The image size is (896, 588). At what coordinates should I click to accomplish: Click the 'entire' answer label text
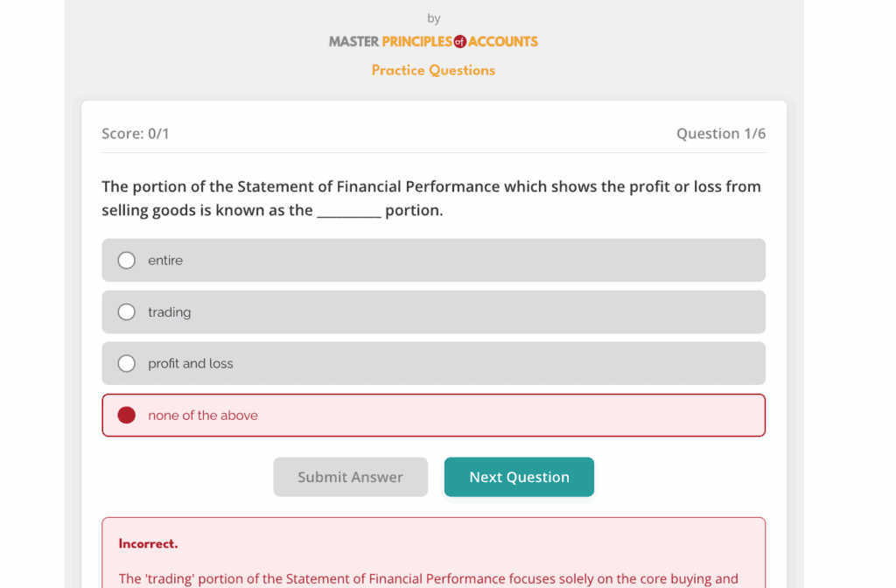click(x=165, y=261)
